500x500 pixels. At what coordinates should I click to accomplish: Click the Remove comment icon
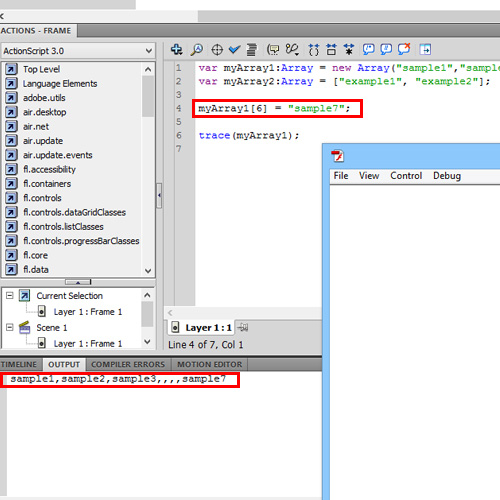point(404,49)
